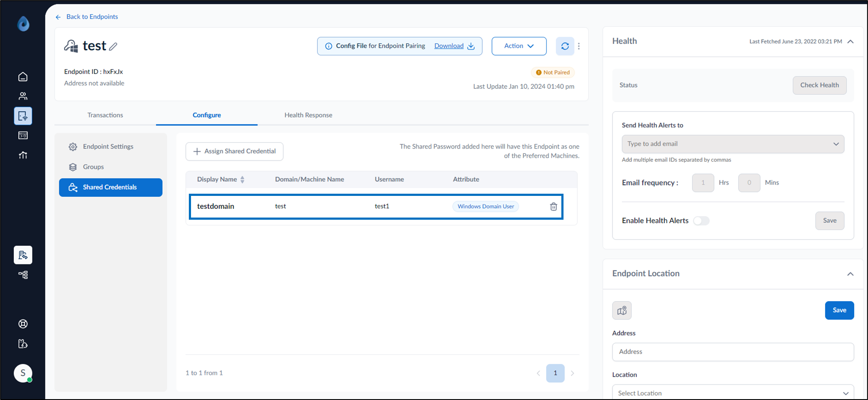Open the Select Location dropdown
Screen dimensions: 868x400
point(733,392)
